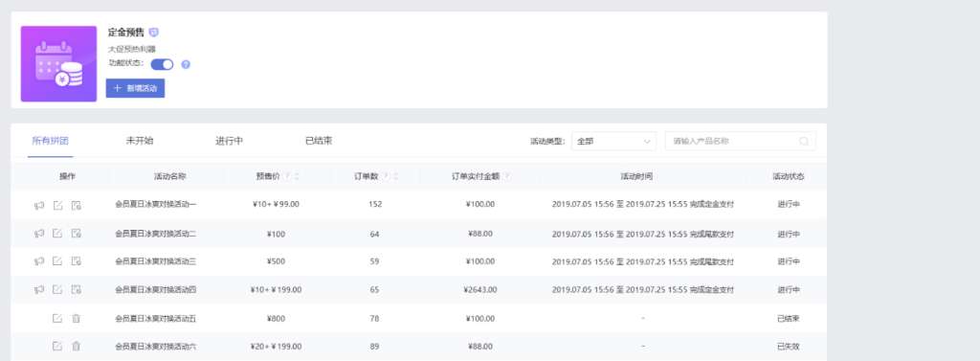
Task: Click the 进行中 status of 活动一
Action: 789,204
